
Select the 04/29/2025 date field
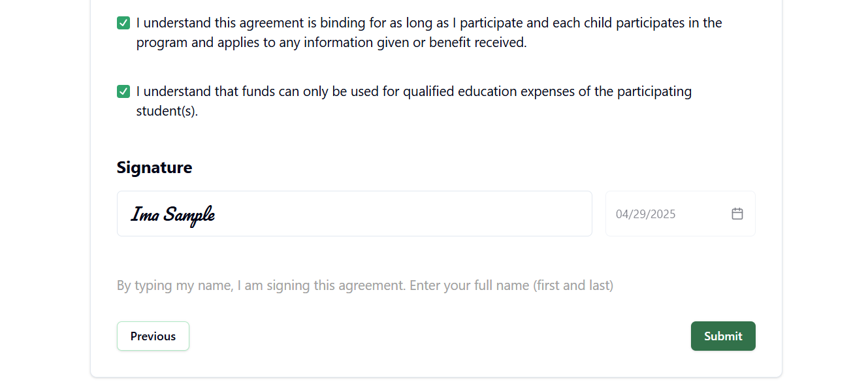[x=681, y=214]
